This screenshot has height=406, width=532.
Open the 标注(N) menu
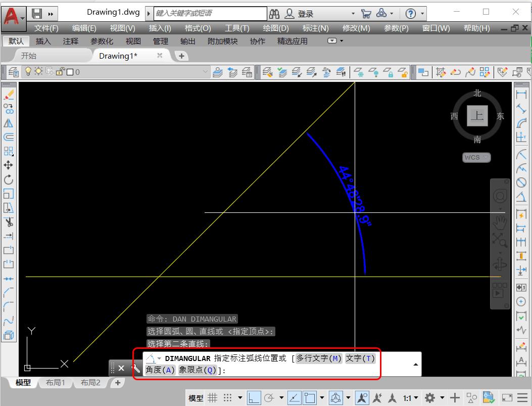pyautogui.click(x=315, y=28)
